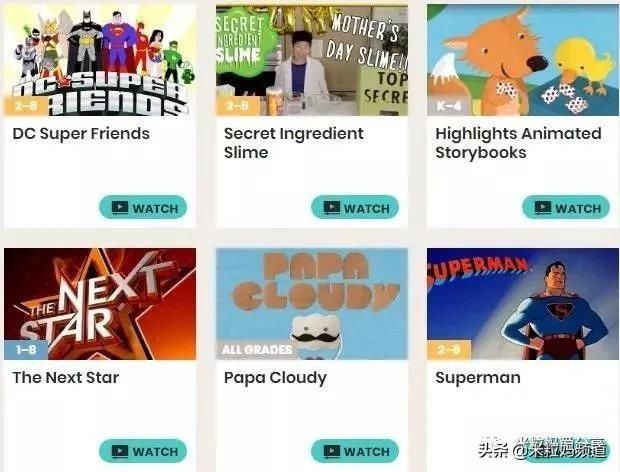Click the Secret Ingredient Slime title
This screenshot has height=472, width=620.
pos(293,143)
